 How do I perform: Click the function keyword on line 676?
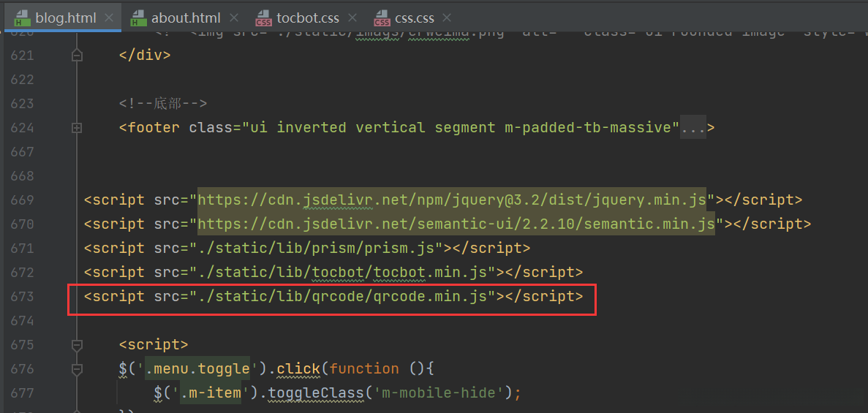pyautogui.click(x=364, y=368)
